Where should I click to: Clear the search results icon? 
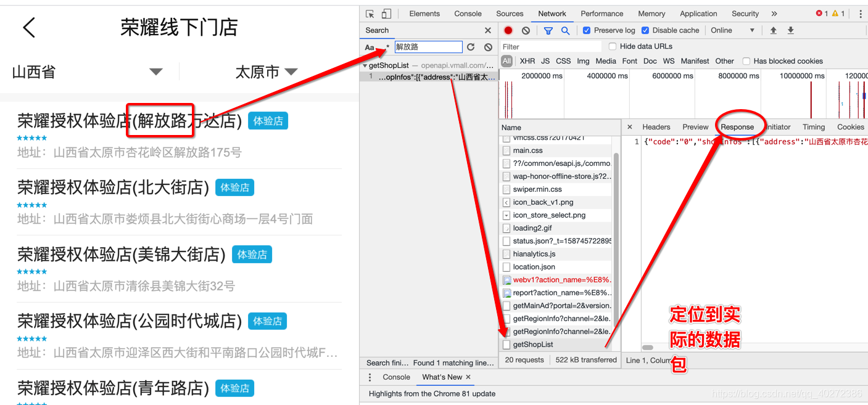pyautogui.click(x=488, y=47)
